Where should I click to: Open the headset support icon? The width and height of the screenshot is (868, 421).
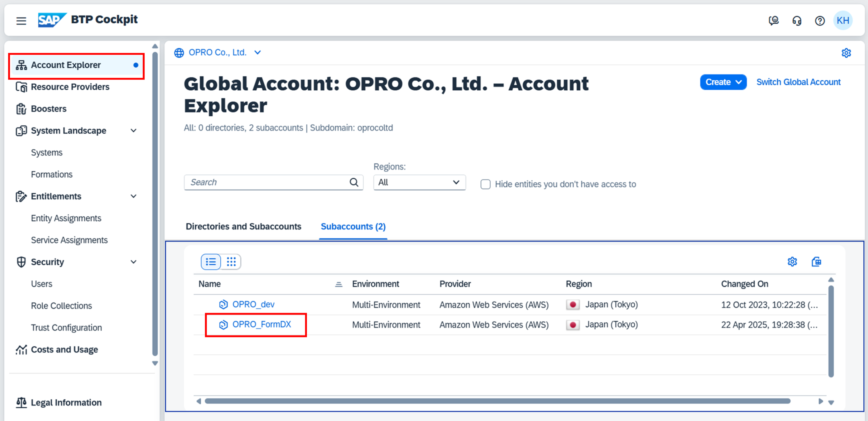point(796,20)
